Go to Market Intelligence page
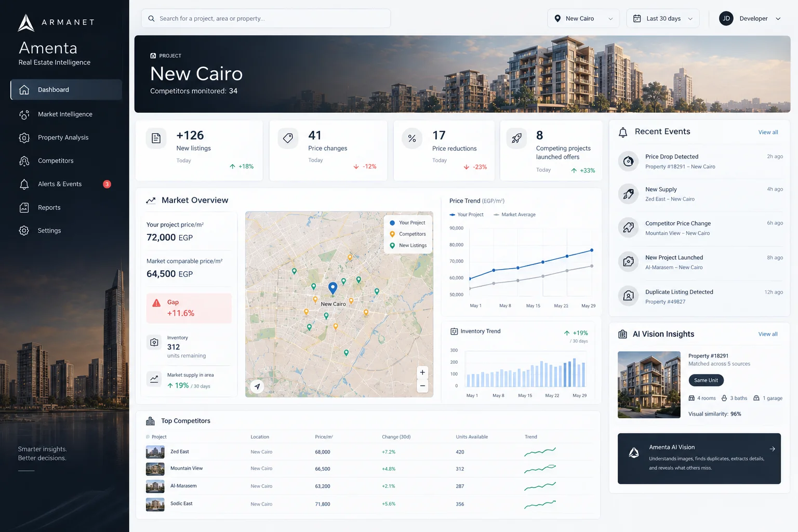 65,114
